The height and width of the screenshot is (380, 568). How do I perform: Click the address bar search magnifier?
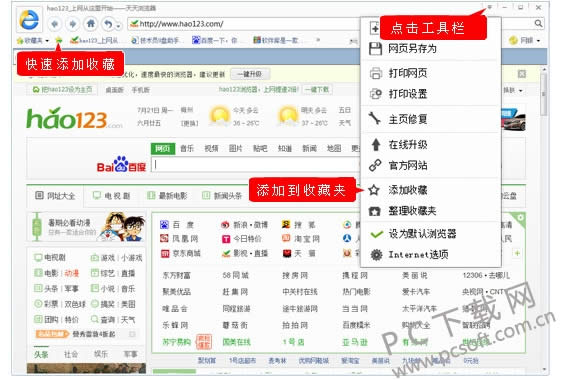538,24
